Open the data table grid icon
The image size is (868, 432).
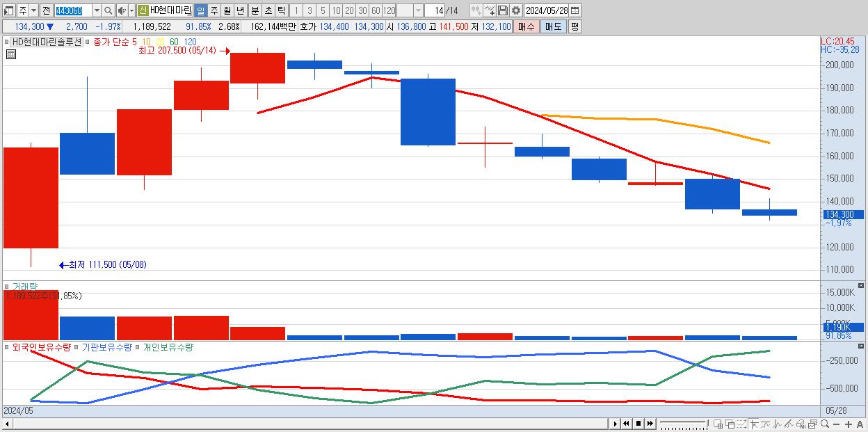(x=10, y=54)
